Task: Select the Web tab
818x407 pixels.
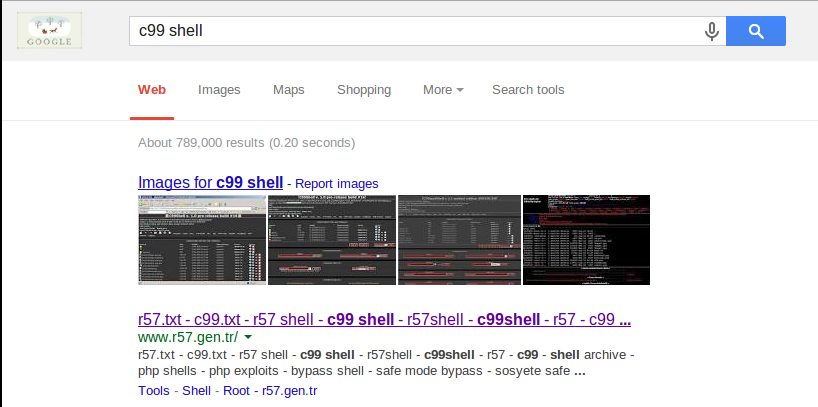Action: (x=152, y=90)
